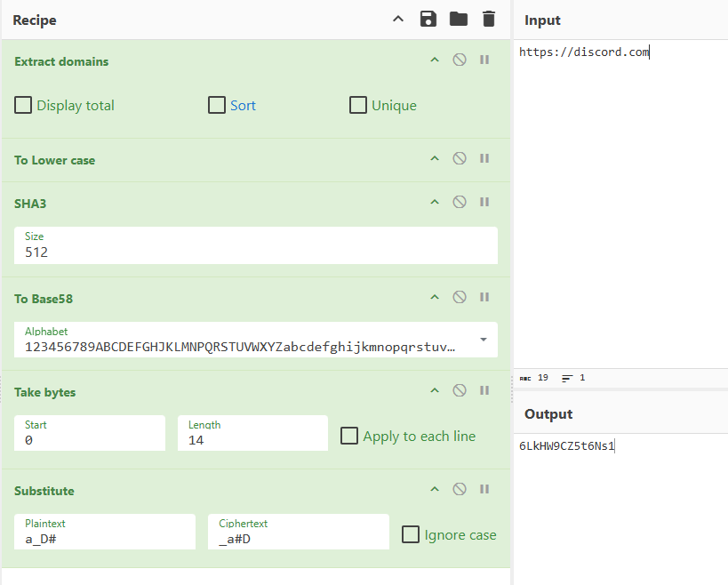Viewport: 728px width, 585px height.
Task: Disable the Extract domains operation
Action: point(460,60)
